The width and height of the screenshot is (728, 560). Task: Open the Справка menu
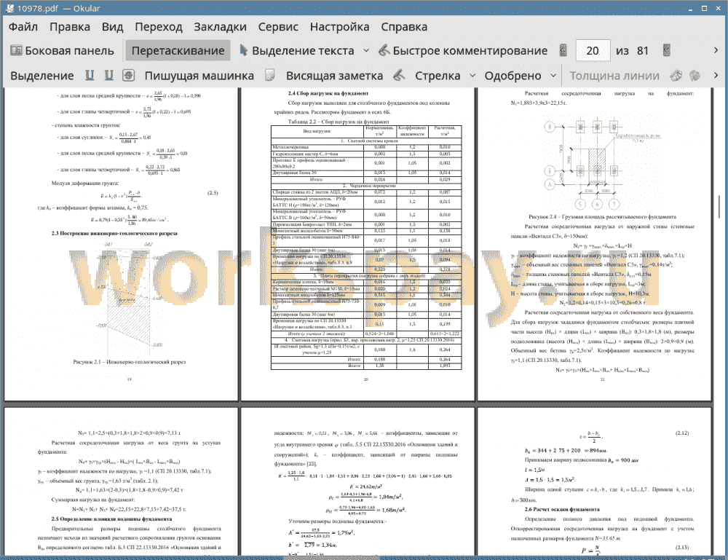click(x=404, y=27)
